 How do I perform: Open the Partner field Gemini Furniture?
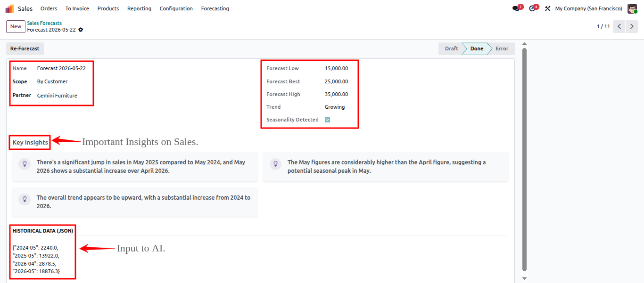pos(57,96)
